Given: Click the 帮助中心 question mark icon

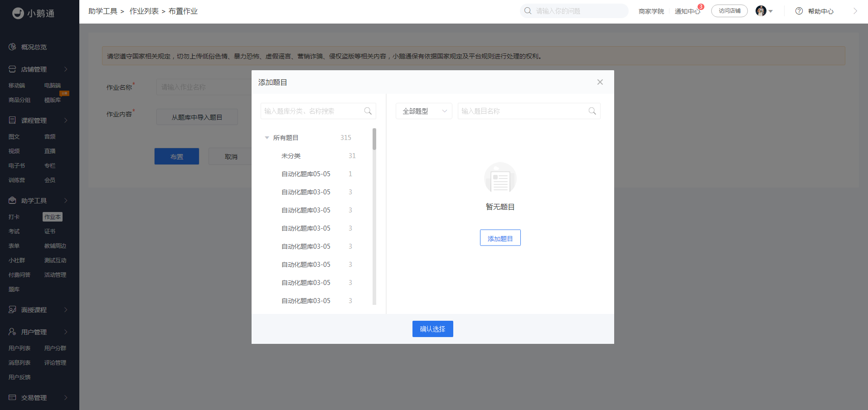Looking at the screenshot, I should point(799,11).
